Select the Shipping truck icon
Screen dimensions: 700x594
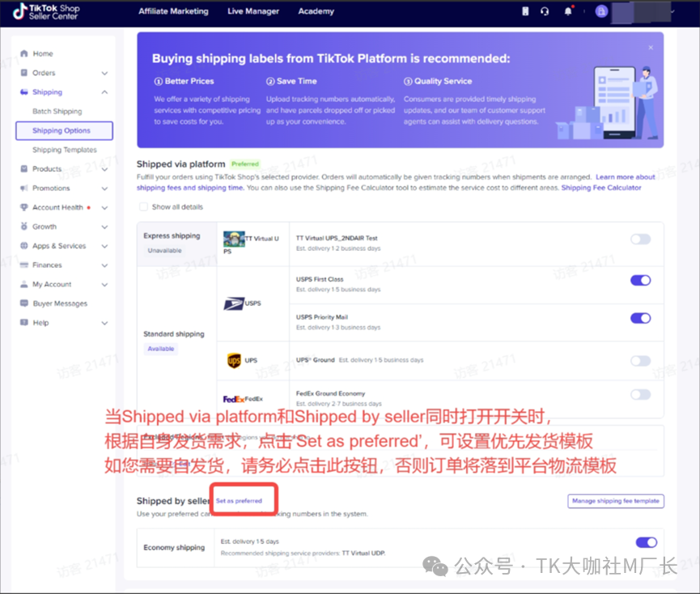[x=25, y=91]
